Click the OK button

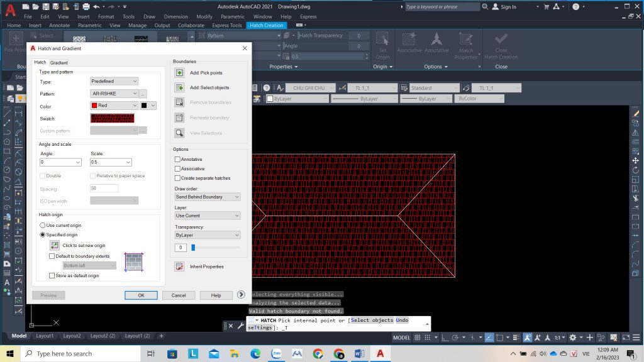click(x=141, y=295)
